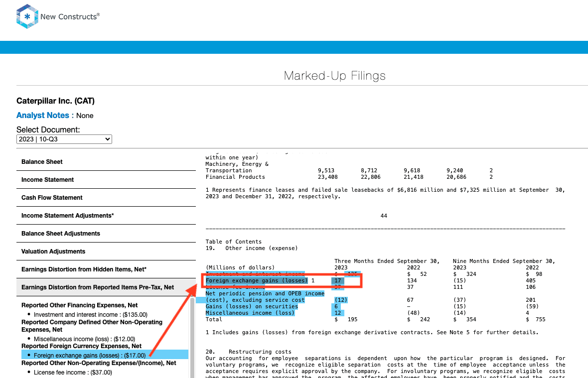
Task: Click the Nine Months Ended September 30 column header
Action: 504,261
